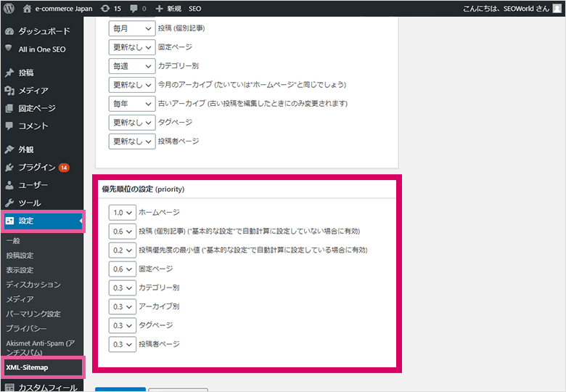Open 表示設定 submenu item
This screenshot has width=566, height=392.
click(x=20, y=270)
